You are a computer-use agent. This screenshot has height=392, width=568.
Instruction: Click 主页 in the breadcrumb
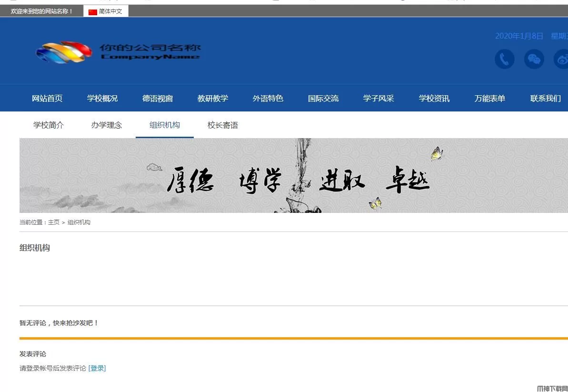click(54, 222)
